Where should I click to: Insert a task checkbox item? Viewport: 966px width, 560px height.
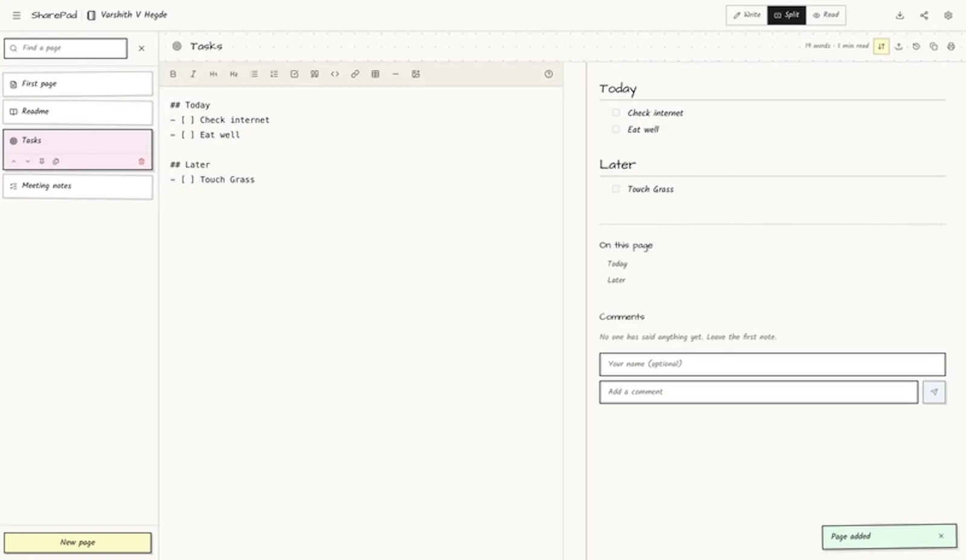point(294,74)
